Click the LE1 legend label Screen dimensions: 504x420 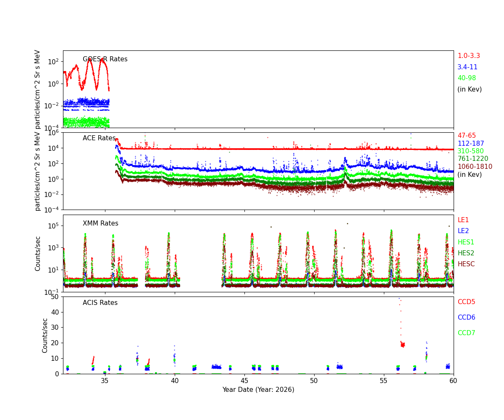tap(463, 220)
